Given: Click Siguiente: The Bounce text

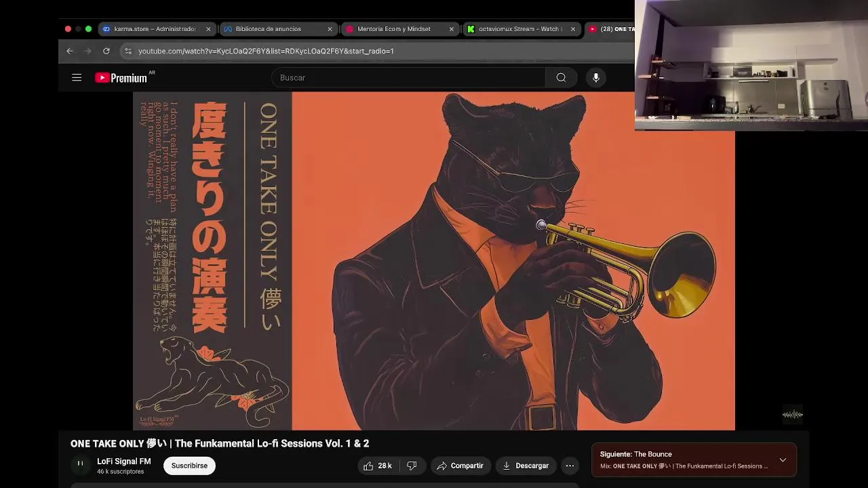Looking at the screenshot, I should [x=636, y=454].
